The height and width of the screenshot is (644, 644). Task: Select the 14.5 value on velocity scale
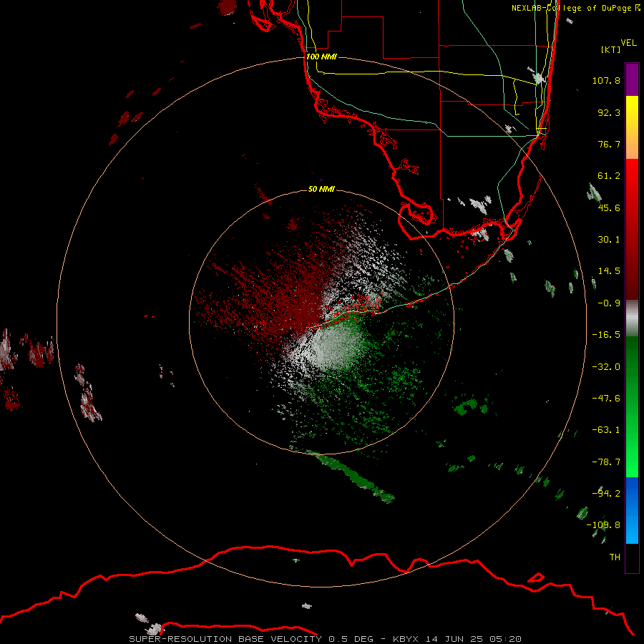(609, 271)
